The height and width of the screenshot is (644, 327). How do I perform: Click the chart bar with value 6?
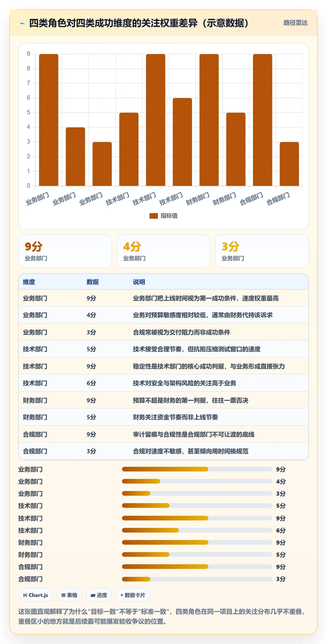(x=182, y=142)
